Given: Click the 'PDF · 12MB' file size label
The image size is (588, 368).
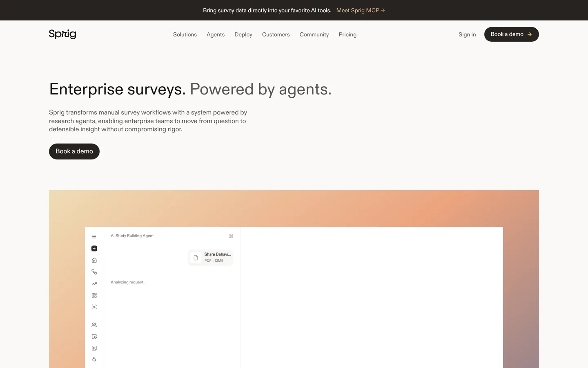Looking at the screenshot, I should [x=214, y=260].
